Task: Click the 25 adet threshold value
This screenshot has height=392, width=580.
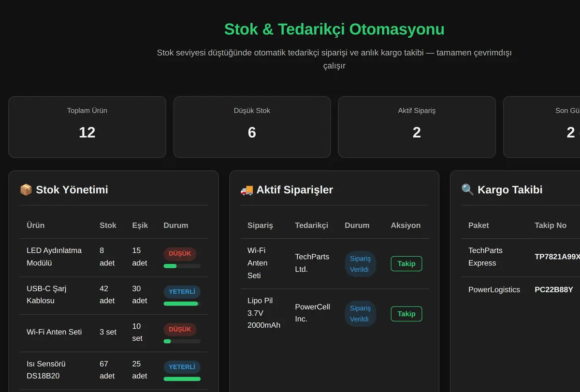Action: (x=140, y=370)
